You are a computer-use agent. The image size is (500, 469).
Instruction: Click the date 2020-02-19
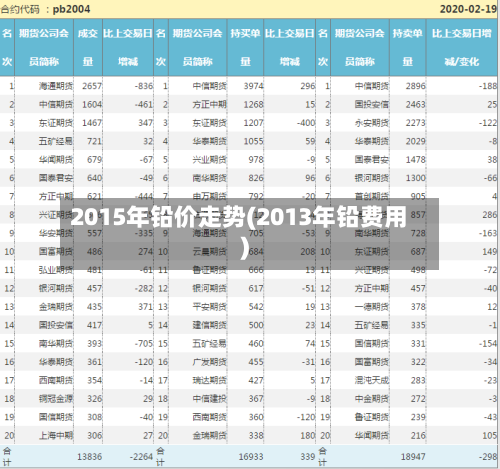tap(468, 9)
